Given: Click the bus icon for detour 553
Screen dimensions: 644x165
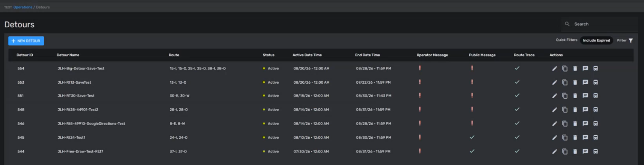Looking at the screenshot, I should 596,82.
